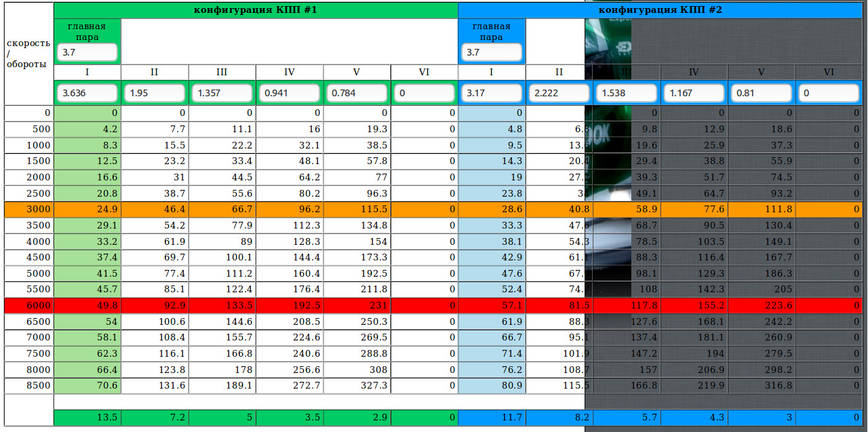Click the cell 100.6 in the 6500 row
Image resolution: width=868 pixels, height=432 pixels.
pyautogui.click(x=155, y=321)
